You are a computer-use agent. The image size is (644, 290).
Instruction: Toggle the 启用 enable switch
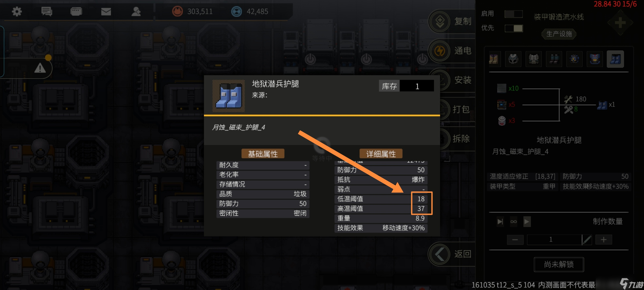(513, 14)
